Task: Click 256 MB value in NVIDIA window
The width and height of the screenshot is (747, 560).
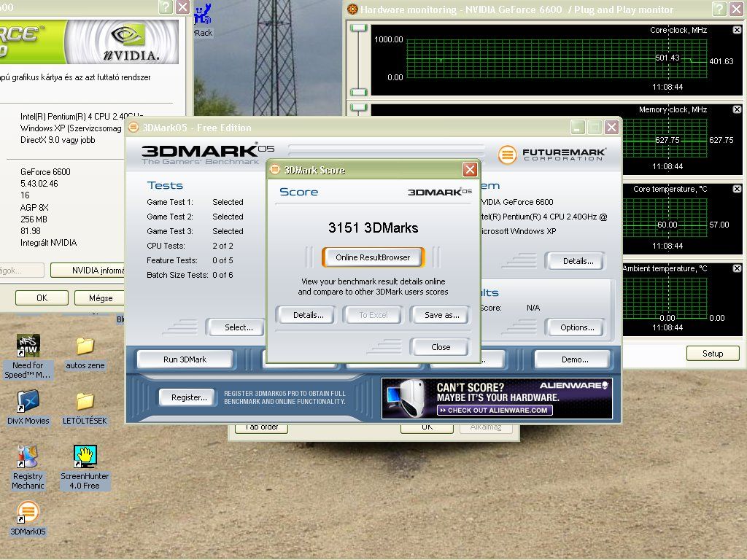Action: coord(34,219)
